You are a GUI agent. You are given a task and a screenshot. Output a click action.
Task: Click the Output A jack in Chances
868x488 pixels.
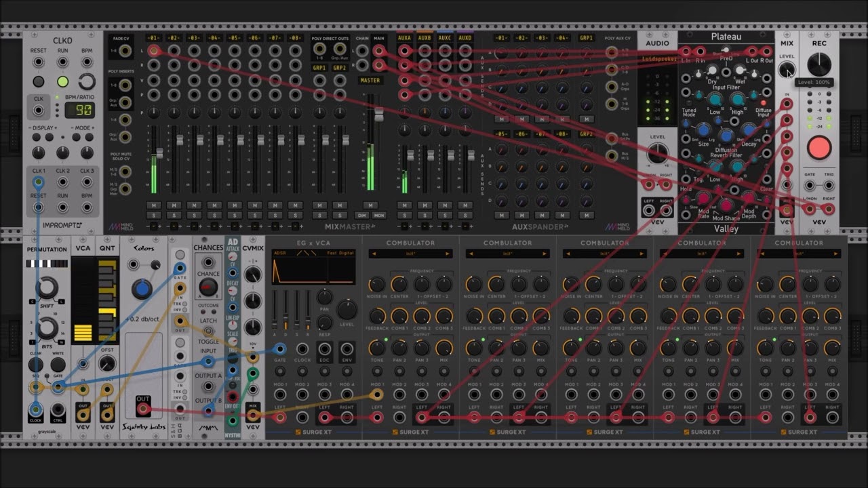(x=208, y=386)
